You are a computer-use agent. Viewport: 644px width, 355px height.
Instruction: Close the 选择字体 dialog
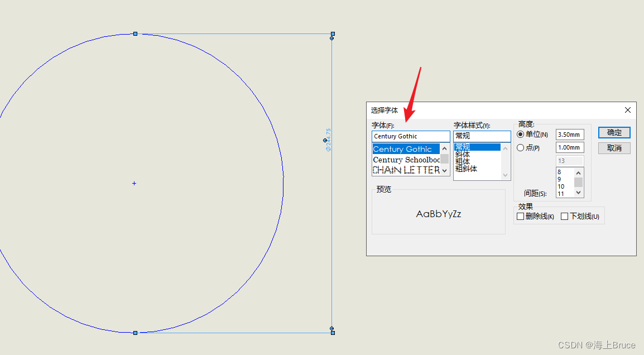628,110
